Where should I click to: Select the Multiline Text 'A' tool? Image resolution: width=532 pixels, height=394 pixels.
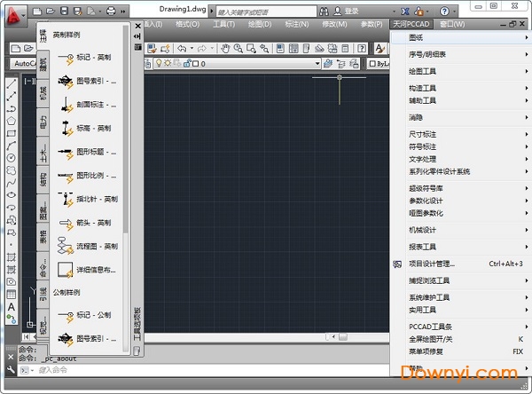coord(12,307)
